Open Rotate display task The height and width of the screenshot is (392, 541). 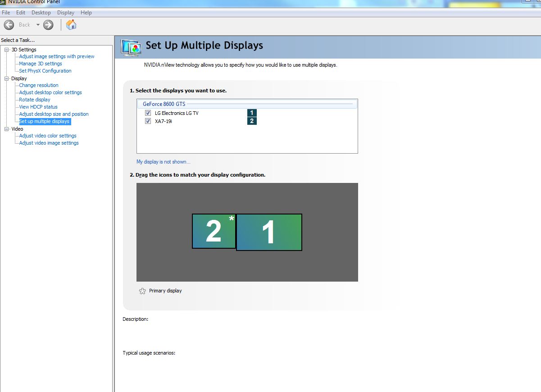[35, 100]
